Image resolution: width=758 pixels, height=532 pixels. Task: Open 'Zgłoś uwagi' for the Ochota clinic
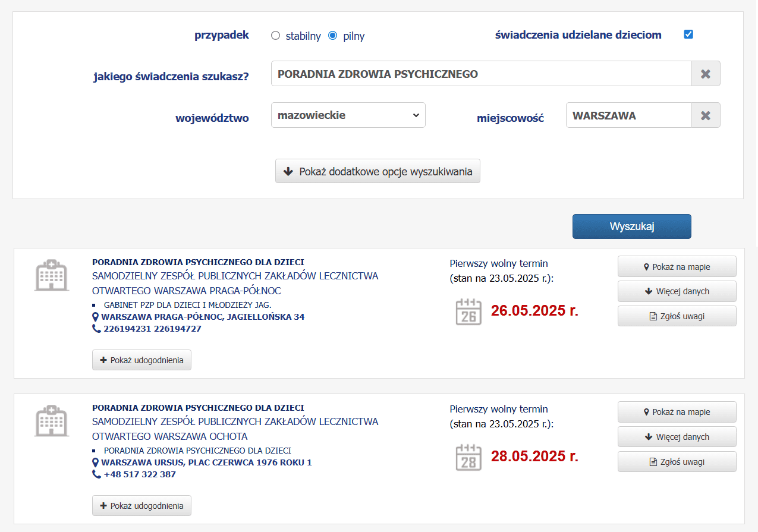(x=677, y=462)
